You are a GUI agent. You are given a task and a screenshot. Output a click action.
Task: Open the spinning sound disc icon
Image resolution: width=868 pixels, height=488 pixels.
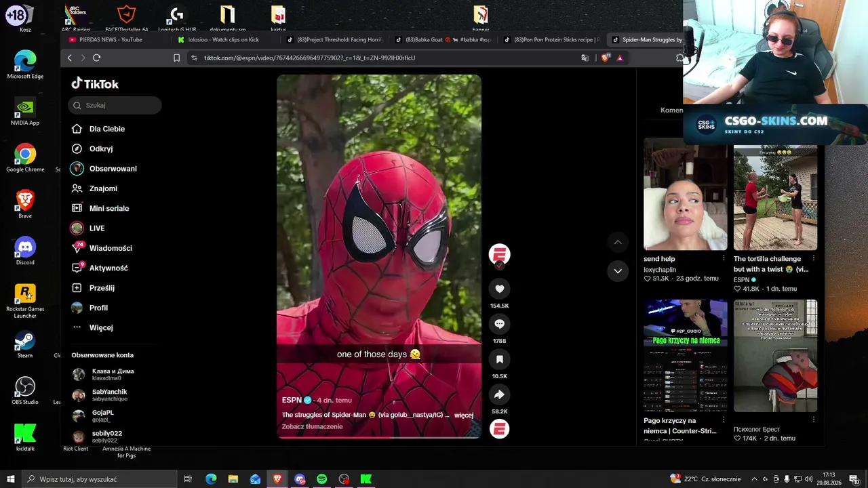499,428
